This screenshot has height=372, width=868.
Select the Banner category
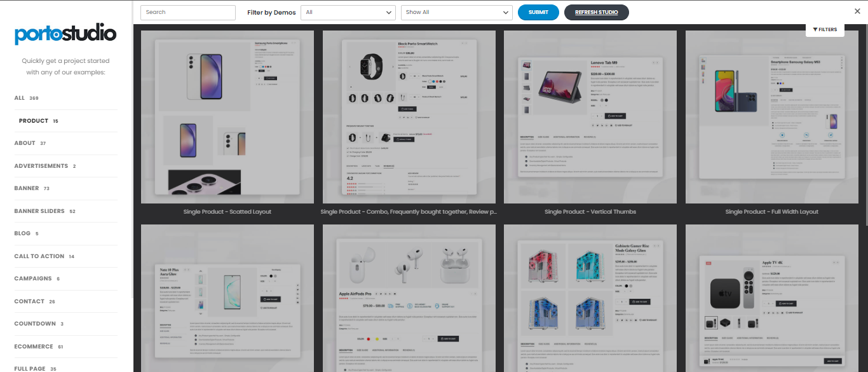pyautogui.click(x=32, y=188)
